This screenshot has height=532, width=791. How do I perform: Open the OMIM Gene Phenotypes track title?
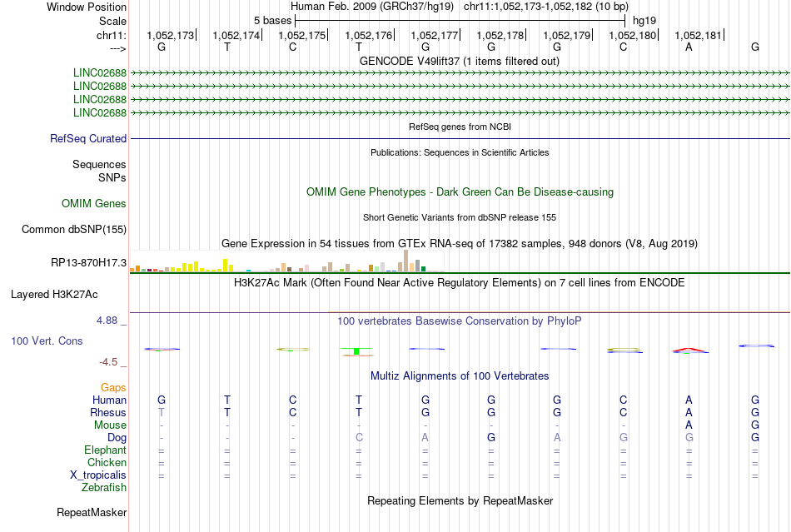[460, 192]
